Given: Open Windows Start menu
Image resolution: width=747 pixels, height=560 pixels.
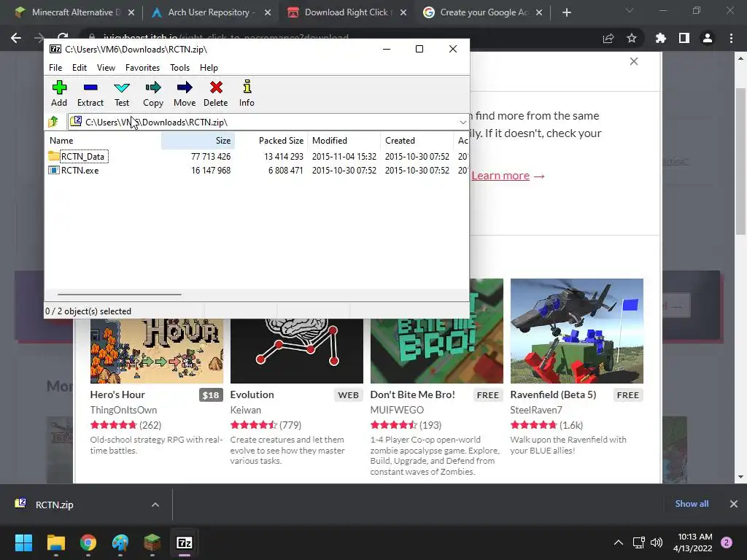Looking at the screenshot, I should coord(23,542).
